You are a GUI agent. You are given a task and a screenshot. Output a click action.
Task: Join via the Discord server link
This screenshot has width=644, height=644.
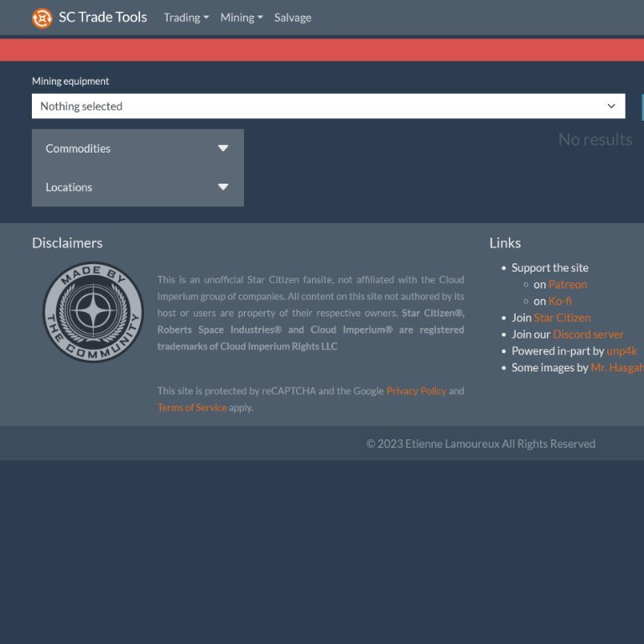click(588, 335)
